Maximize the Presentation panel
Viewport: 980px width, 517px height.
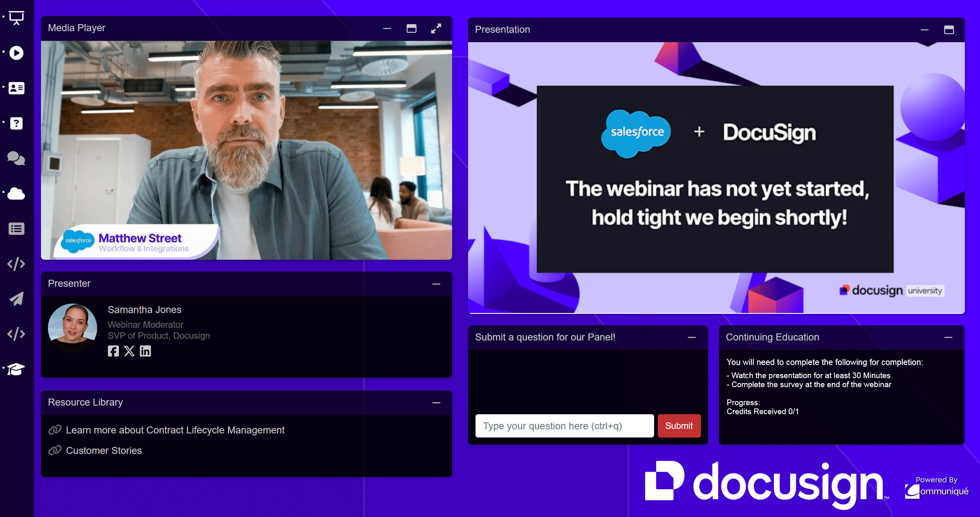click(x=949, y=30)
